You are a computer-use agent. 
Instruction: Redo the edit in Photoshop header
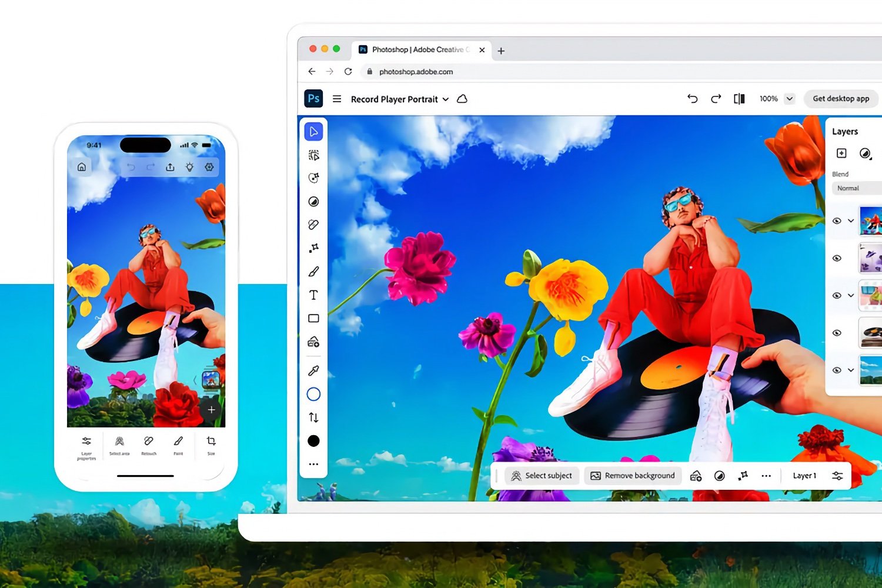716,99
